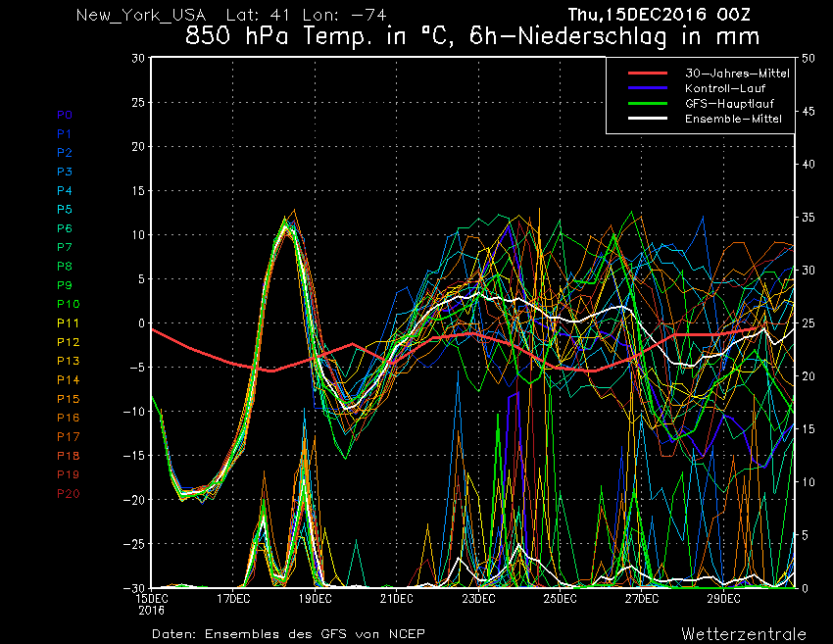
Task: Click the P10 ensemble member label
Action: point(68,304)
